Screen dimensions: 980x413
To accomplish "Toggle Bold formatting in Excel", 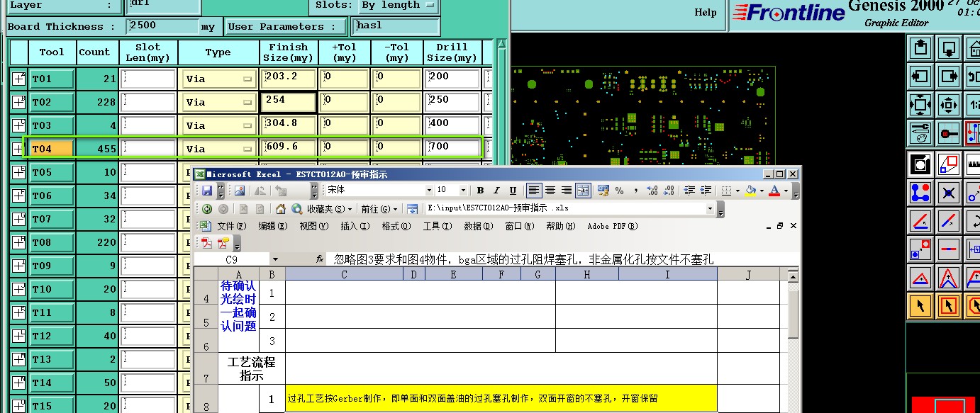I will (x=480, y=191).
